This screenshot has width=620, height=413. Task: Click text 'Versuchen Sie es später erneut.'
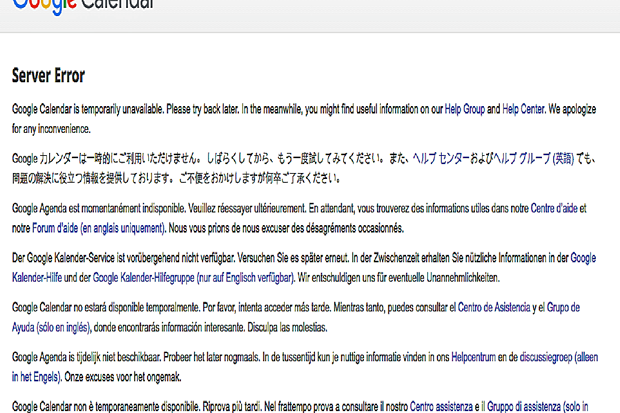click(x=293, y=258)
